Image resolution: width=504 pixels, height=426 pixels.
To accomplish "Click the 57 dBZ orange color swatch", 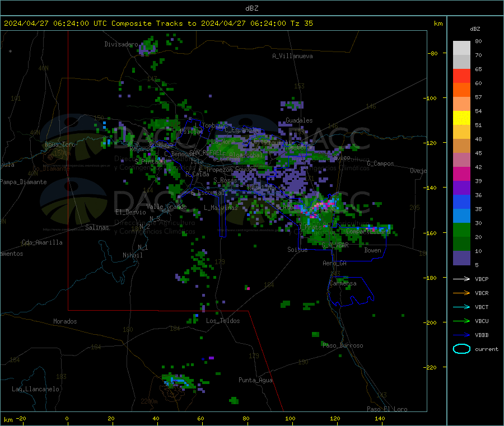I will pyautogui.click(x=461, y=90).
